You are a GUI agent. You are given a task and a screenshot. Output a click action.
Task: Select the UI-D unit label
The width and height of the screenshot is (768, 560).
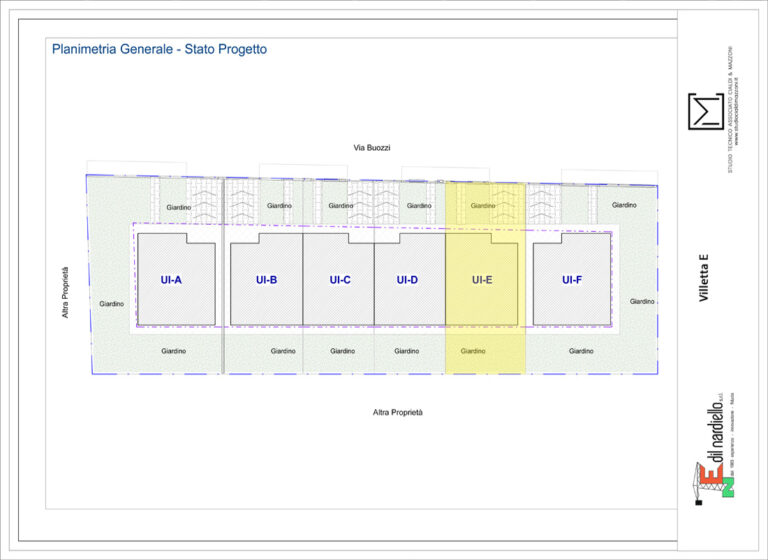point(407,280)
